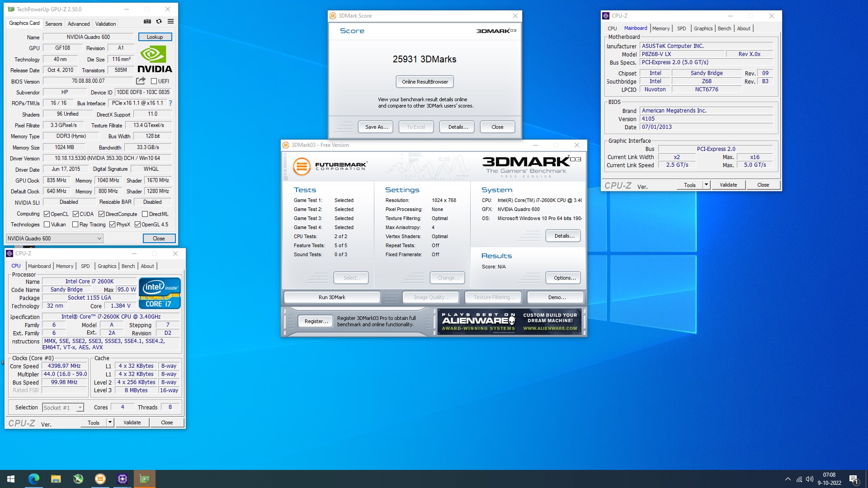This screenshot has height=488, width=868.
Task: Open Graphics tab in lower CPU-Z window
Action: [x=107, y=266]
